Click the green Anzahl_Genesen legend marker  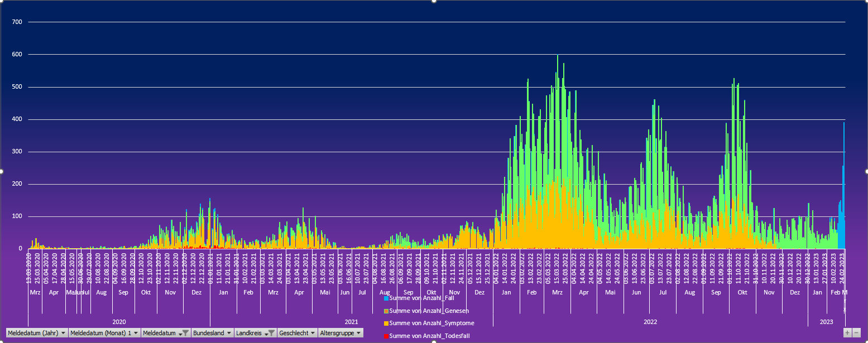pos(386,311)
